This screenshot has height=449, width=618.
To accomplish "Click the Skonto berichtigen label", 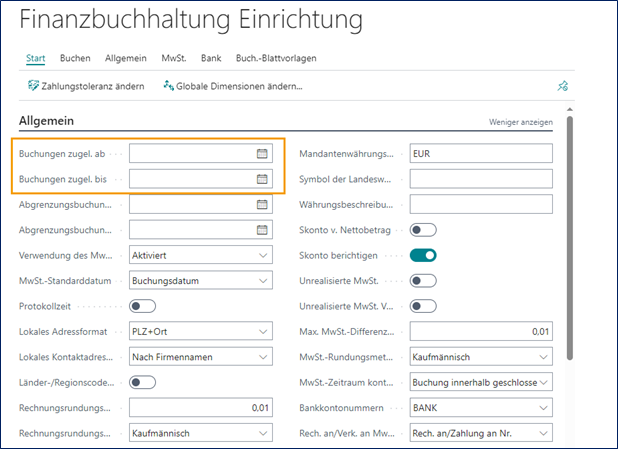I will (338, 255).
